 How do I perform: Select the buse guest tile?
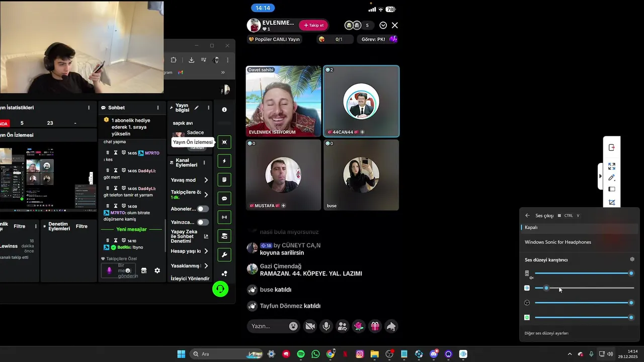point(361,175)
